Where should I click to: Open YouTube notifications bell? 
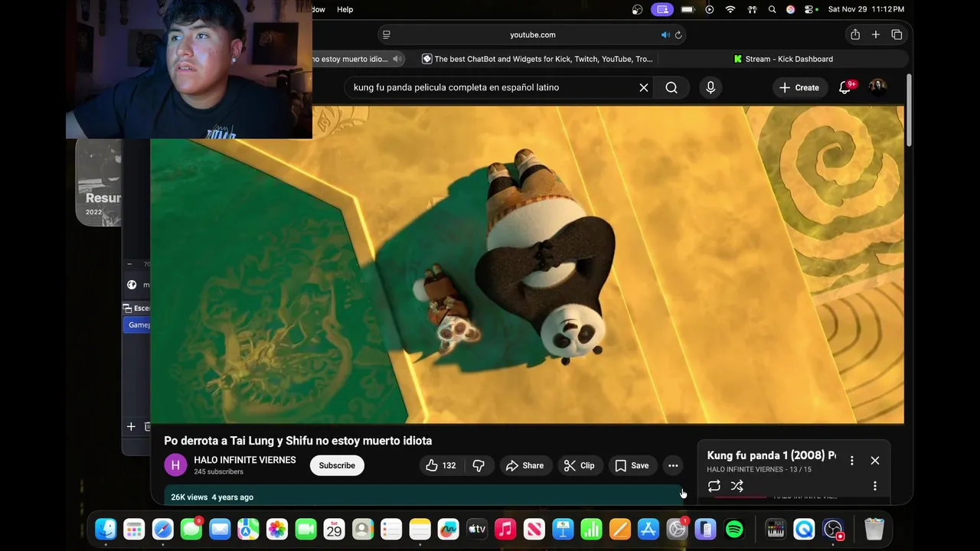click(845, 87)
